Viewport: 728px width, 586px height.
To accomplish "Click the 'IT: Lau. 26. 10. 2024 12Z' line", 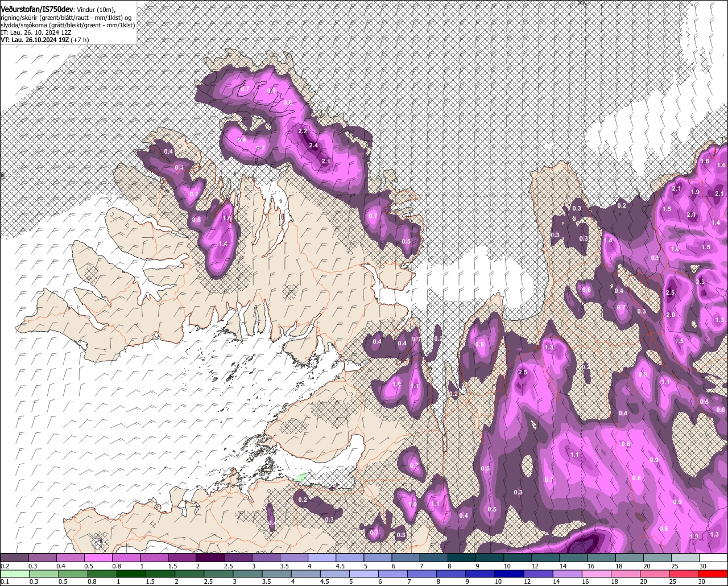I will pyautogui.click(x=35, y=32).
